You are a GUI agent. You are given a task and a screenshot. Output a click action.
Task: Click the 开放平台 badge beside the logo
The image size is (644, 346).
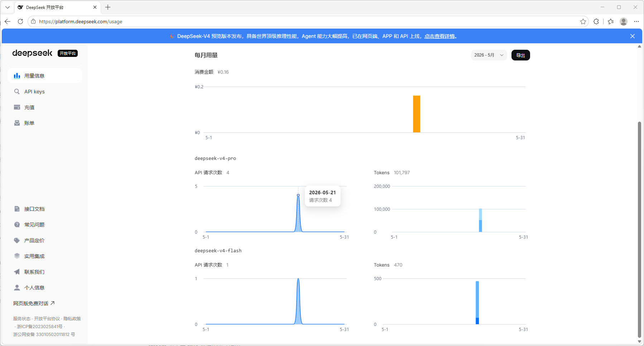tap(68, 53)
